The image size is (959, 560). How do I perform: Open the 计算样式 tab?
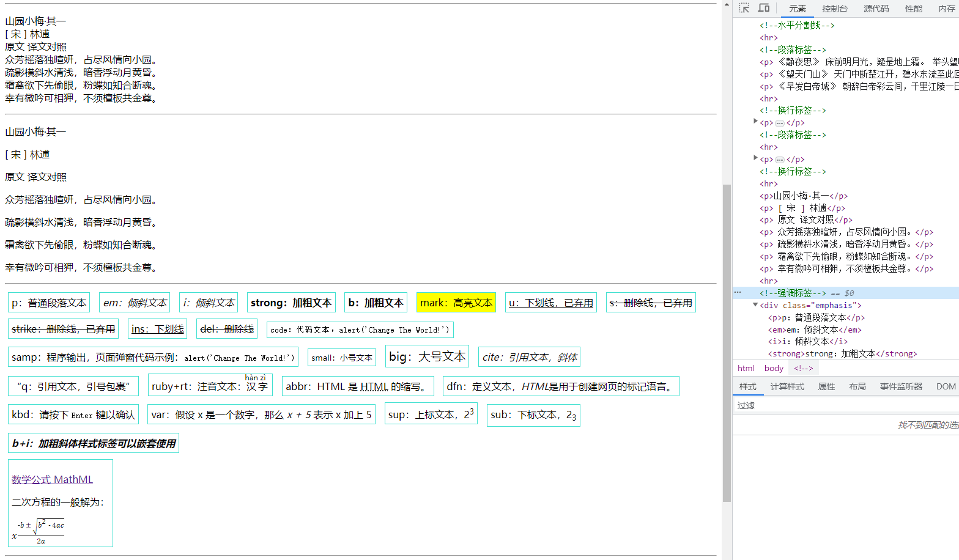point(787,386)
